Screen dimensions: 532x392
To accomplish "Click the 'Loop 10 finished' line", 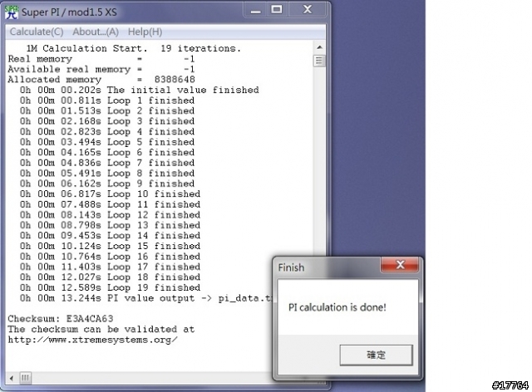I will point(110,194).
